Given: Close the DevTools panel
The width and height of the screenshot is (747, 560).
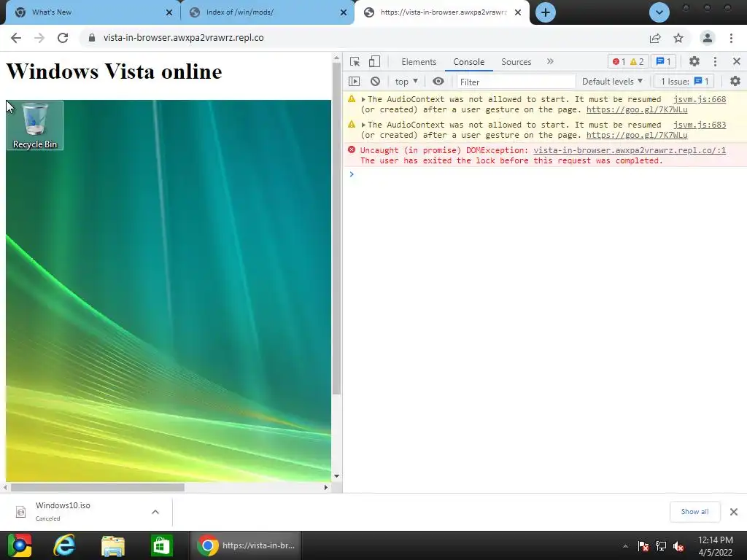Looking at the screenshot, I should pyautogui.click(x=737, y=61).
